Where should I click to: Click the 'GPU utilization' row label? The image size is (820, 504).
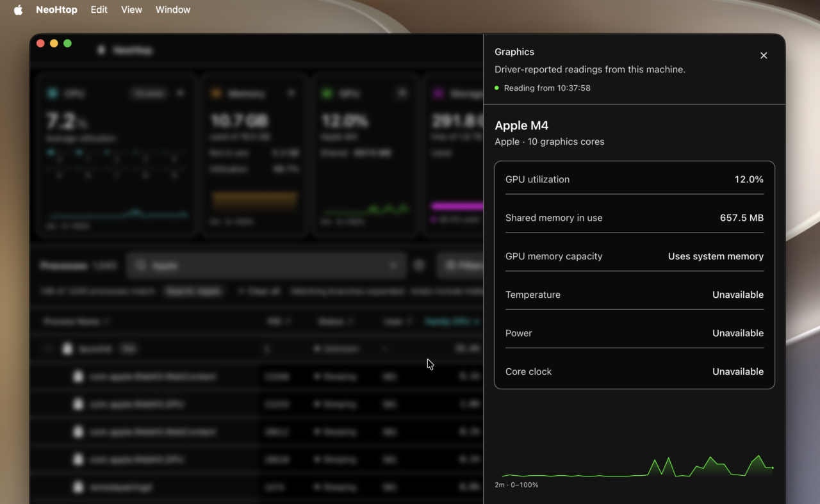pos(537,179)
